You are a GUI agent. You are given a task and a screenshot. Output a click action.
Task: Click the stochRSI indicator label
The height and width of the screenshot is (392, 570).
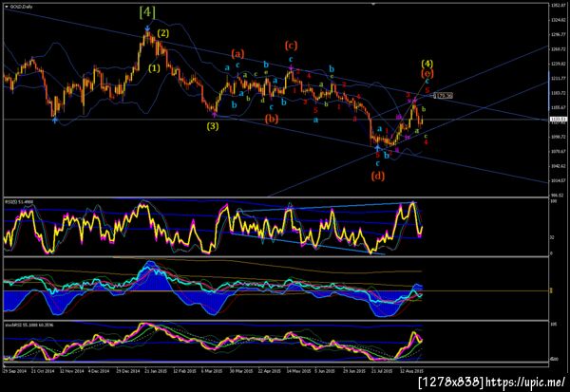28,325
